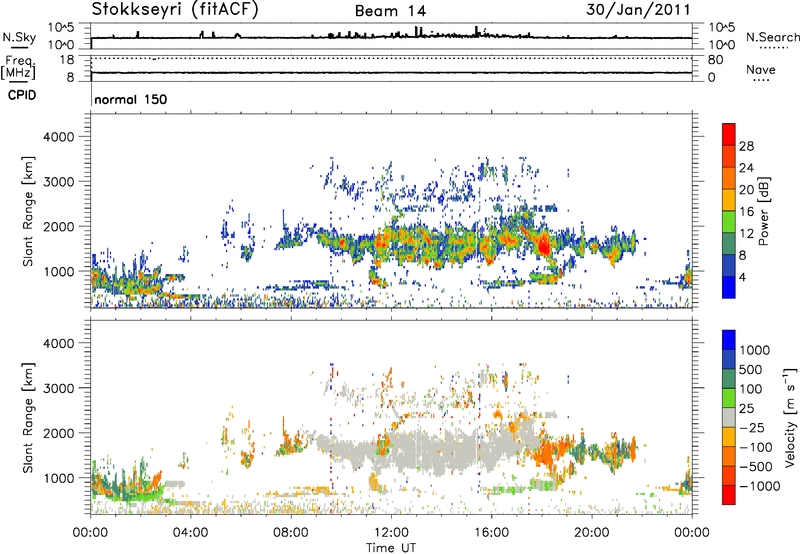Image resolution: width=800 pixels, height=554 pixels.
Task: Click the blue top of velocity colorbar
Action: tap(729, 340)
